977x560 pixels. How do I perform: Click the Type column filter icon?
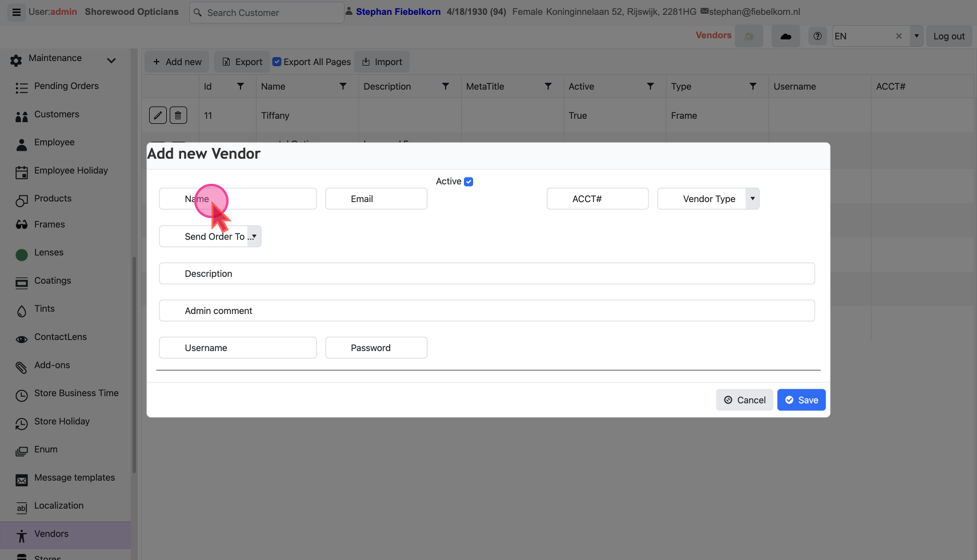753,86
